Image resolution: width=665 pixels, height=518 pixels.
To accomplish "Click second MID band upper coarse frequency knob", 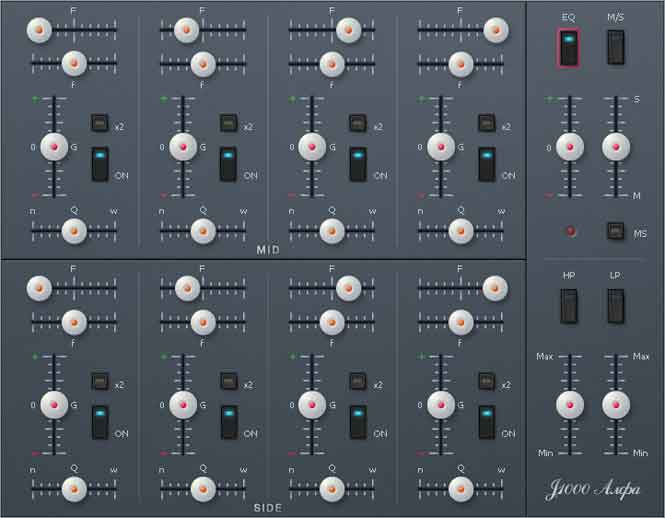I will 186,30.
